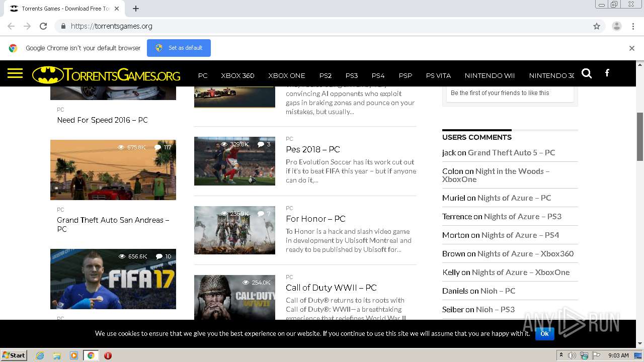
Task: Open Call of Duty WWII – PC title
Action: [x=331, y=288]
